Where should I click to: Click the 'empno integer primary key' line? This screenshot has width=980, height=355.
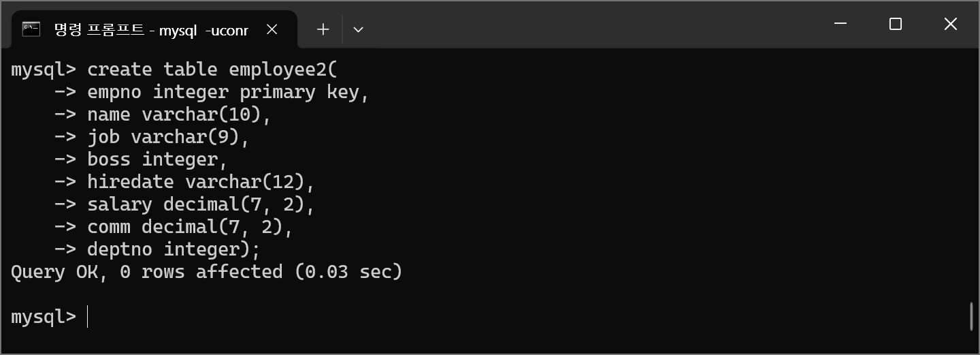227,92
